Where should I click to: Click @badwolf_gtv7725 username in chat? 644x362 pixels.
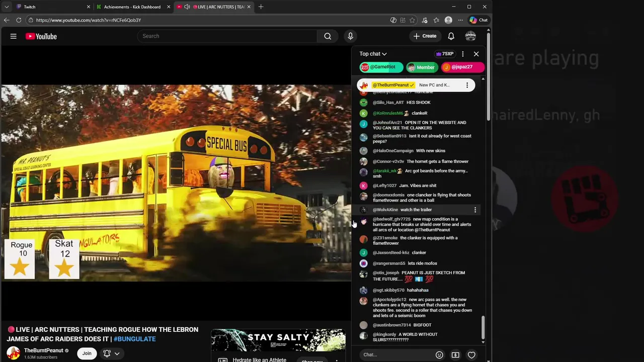tap(391, 219)
